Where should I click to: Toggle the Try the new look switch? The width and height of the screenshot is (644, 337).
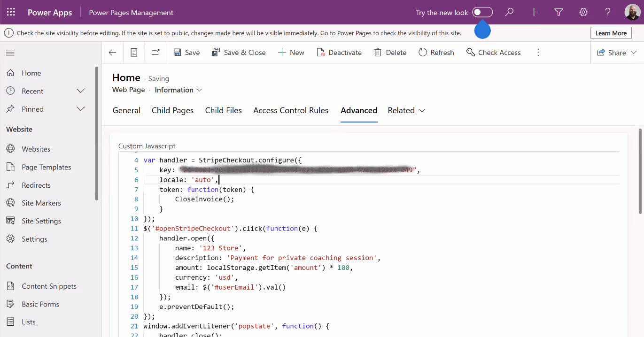pos(482,12)
